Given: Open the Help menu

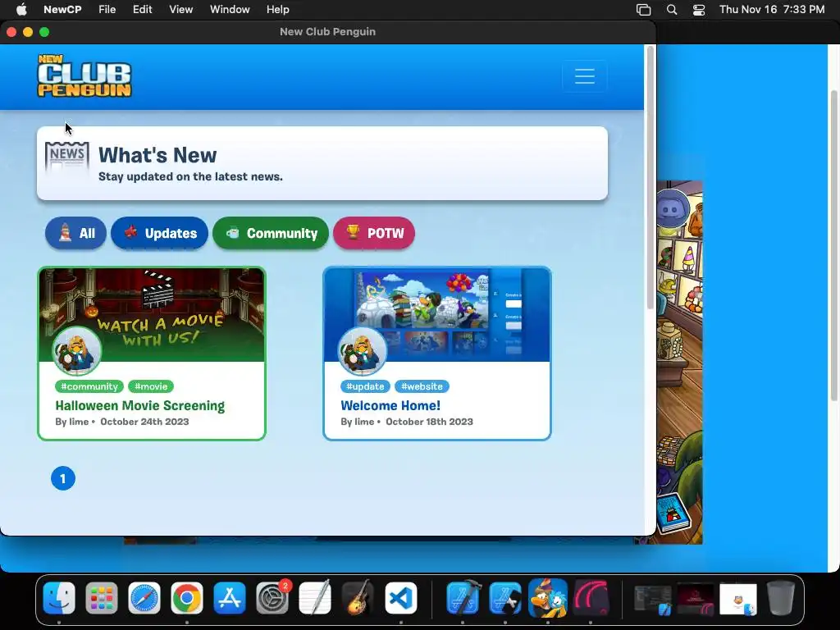Looking at the screenshot, I should point(278,9).
